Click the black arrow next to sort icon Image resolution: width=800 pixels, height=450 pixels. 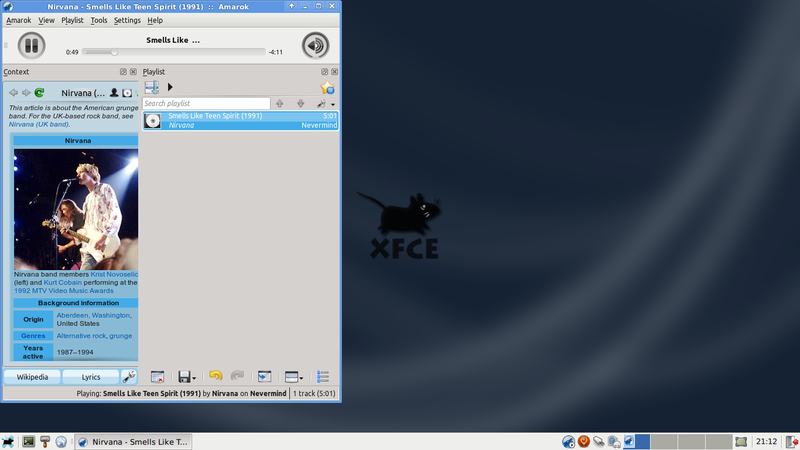point(170,87)
